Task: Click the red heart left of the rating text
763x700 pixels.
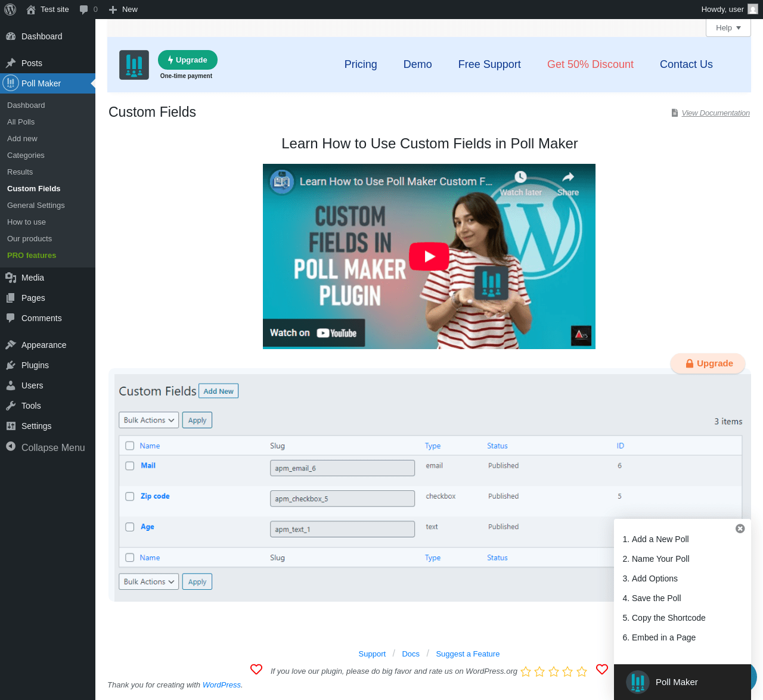Action: 256,670
